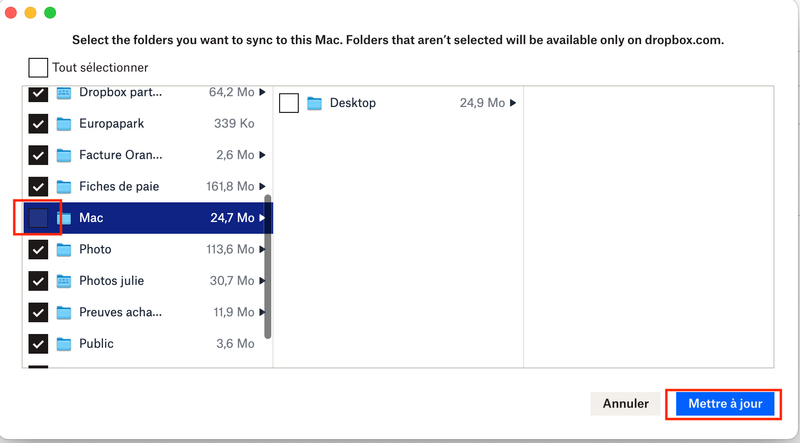This screenshot has height=443, width=800.
Task: Click the Preuves achat folder icon
Action: click(x=64, y=312)
